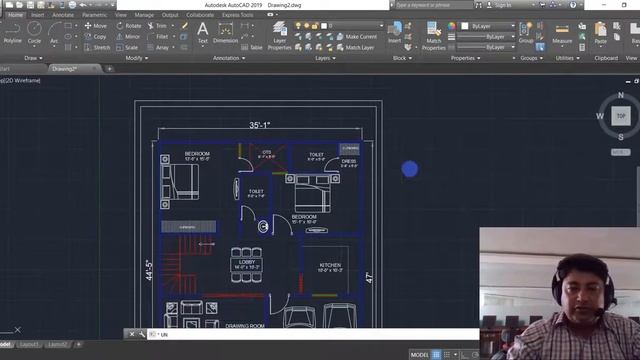Toggle grid display in status bar
Image resolution: width=640 pixels, height=360 pixels.
click(x=436, y=355)
